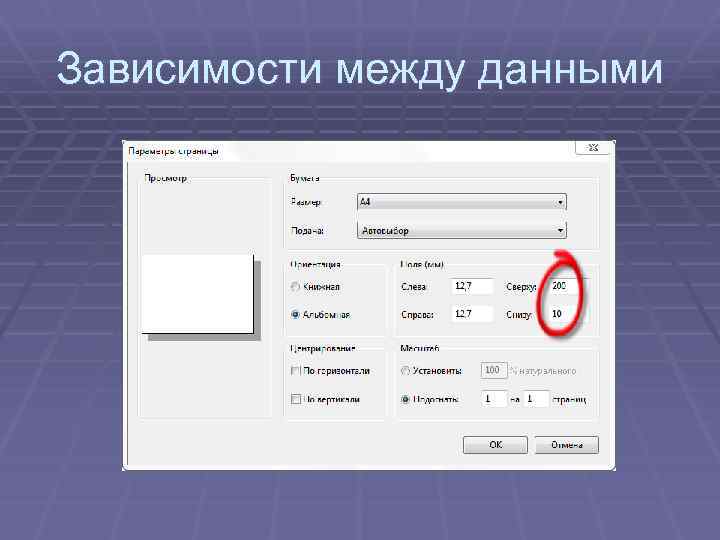The width and height of the screenshot is (720, 540).
Task: Click the Бумага group label
Action: click(304, 178)
